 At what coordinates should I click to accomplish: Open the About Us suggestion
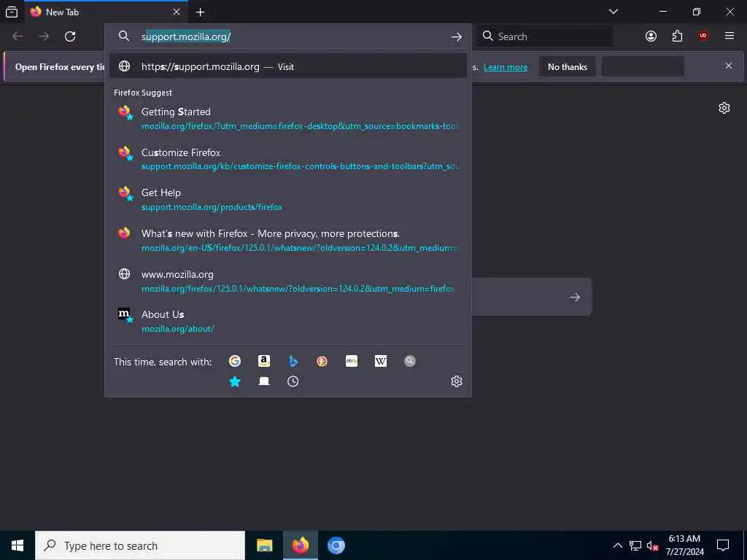[x=287, y=321]
